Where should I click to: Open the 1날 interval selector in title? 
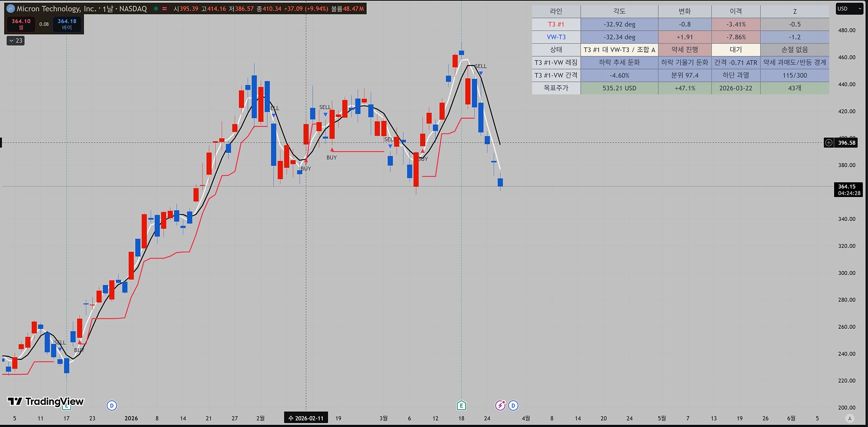(108, 9)
